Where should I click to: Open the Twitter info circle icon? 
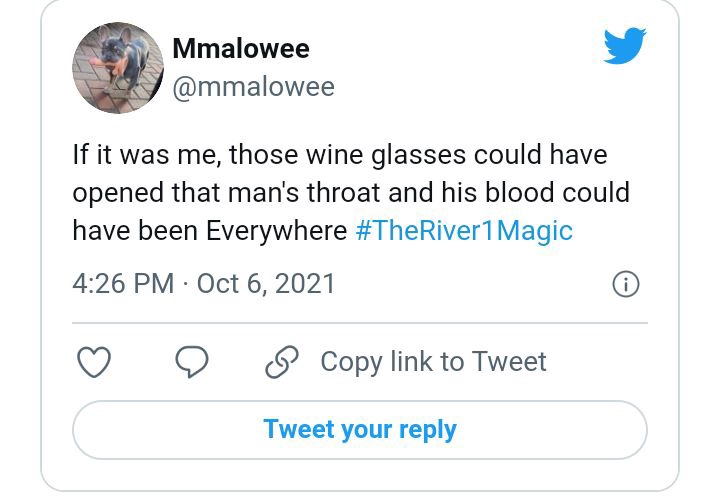(625, 284)
